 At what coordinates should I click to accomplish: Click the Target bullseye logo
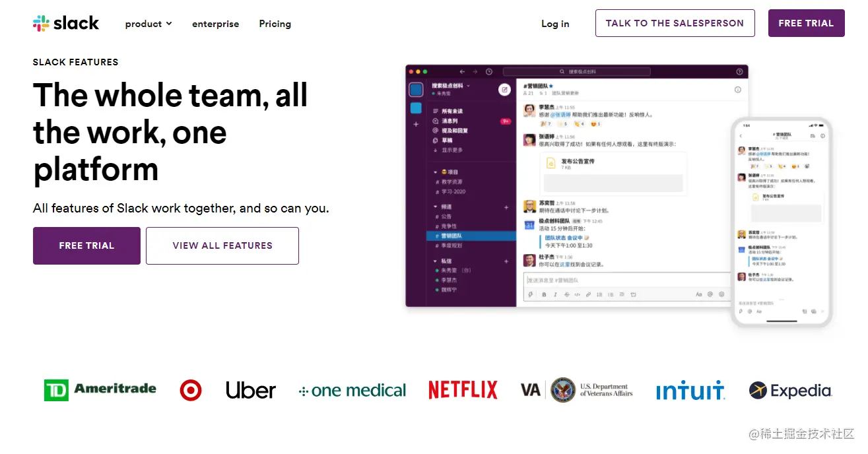coord(191,390)
